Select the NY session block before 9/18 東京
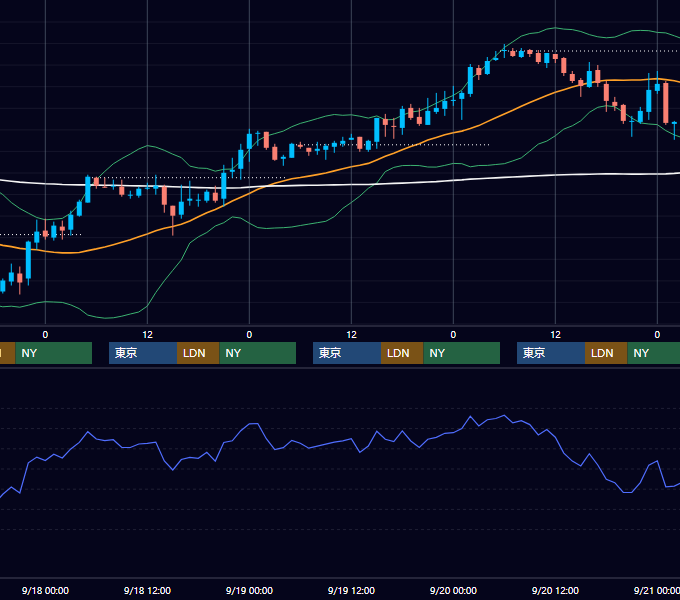 click(x=54, y=353)
